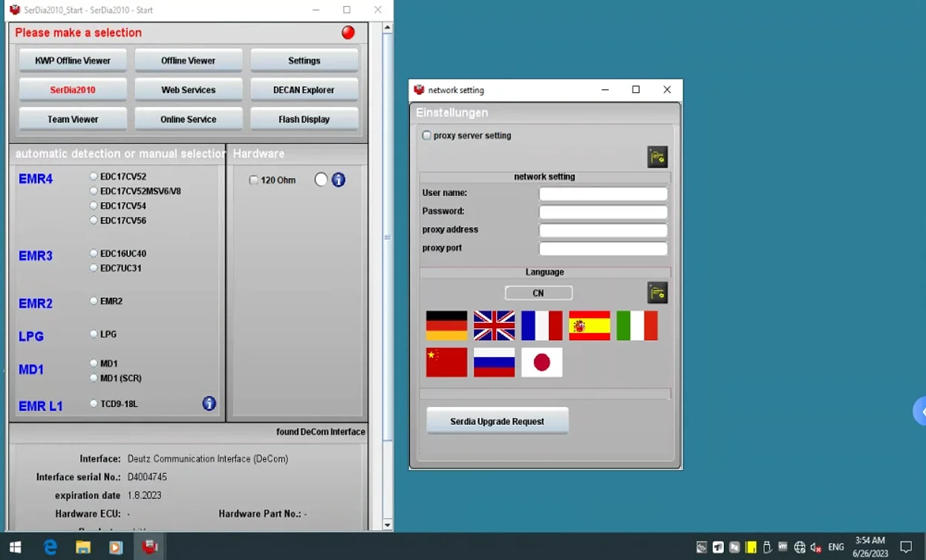Image resolution: width=926 pixels, height=560 pixels.
Task: Click the Start window scrollbar down arrow
Action: (x=388, y=525)
